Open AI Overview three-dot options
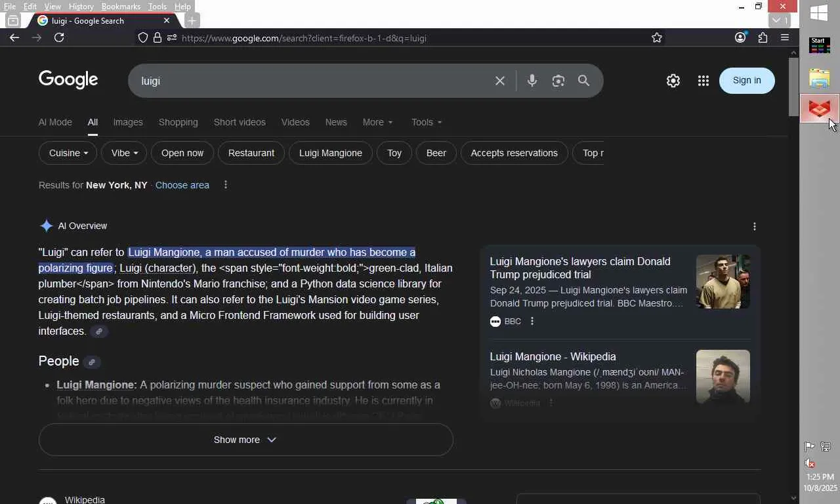The height and width of the screenshot is (504, 840). click(755, 226)
